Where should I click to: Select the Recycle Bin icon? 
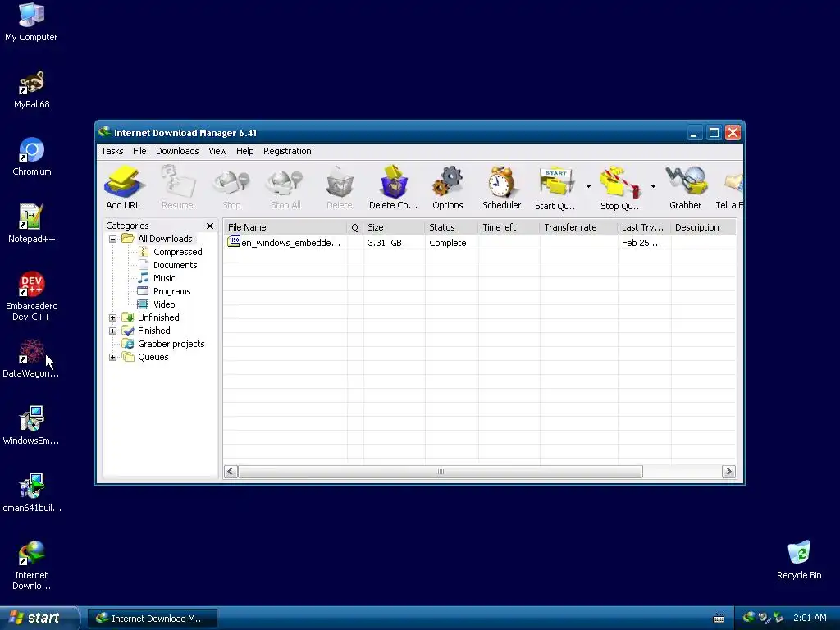point(799,560)
